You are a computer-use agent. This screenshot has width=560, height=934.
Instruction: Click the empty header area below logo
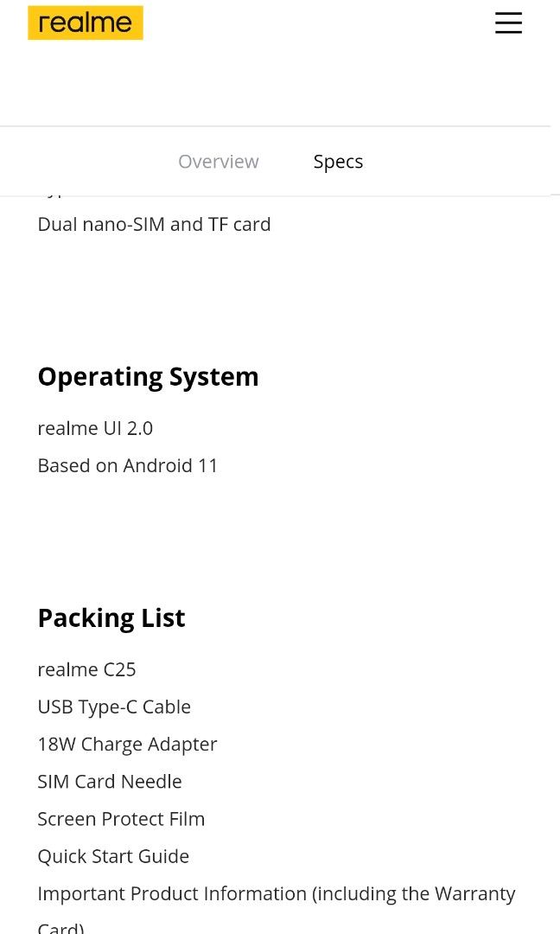click(x=277, y=86)
